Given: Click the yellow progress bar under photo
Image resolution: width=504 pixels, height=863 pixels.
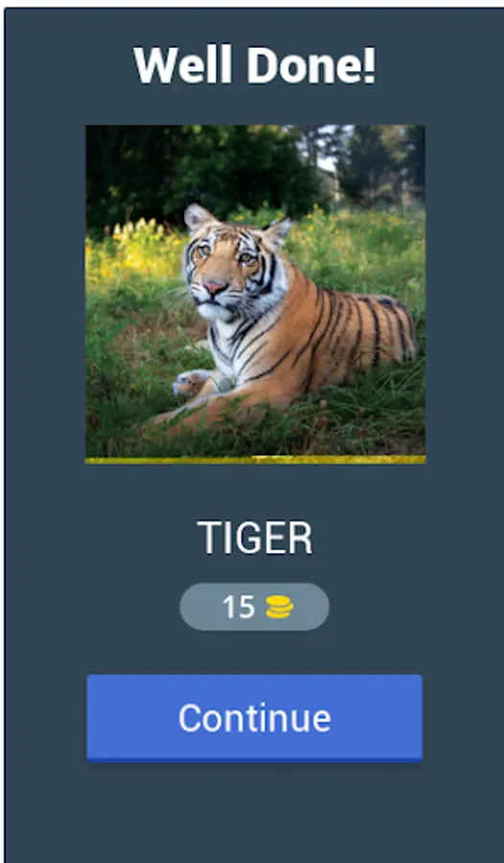Looking at the screenshot, I should 255,459.
